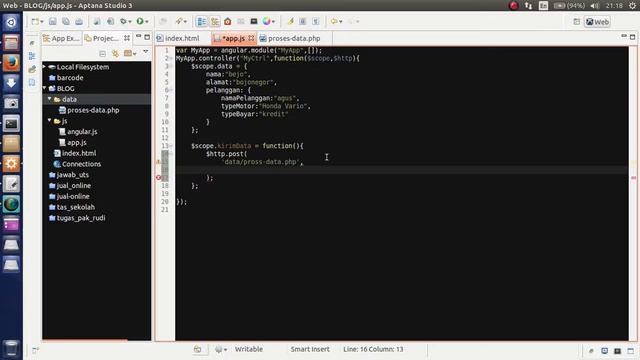Open the theme color wheel dropdown arrow

[273, 22]
